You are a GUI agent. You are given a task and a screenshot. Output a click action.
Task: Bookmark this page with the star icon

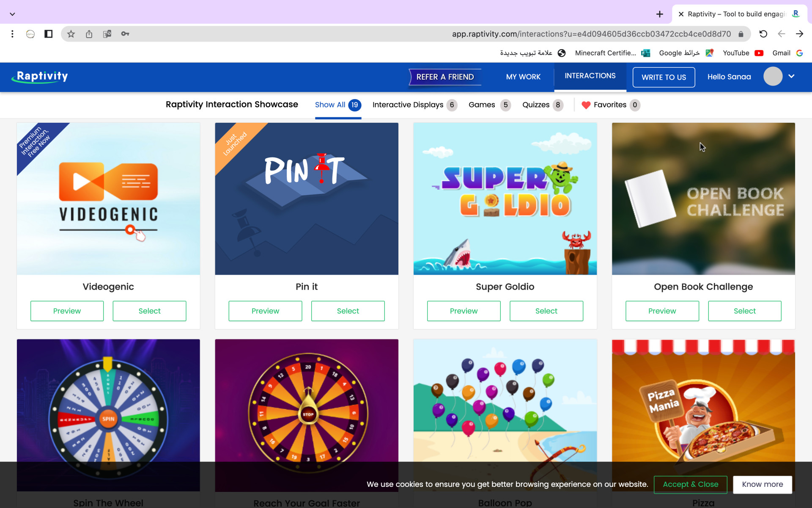tap(71, 34)
